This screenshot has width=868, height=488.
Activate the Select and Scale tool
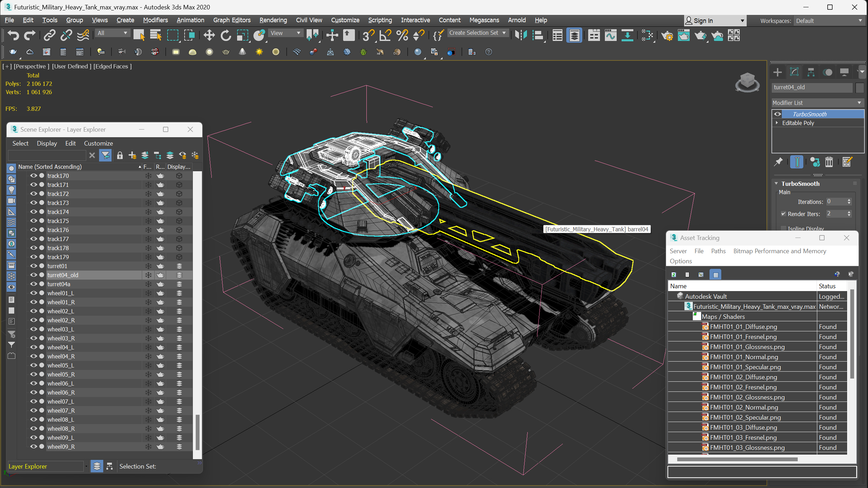point(242,35)
